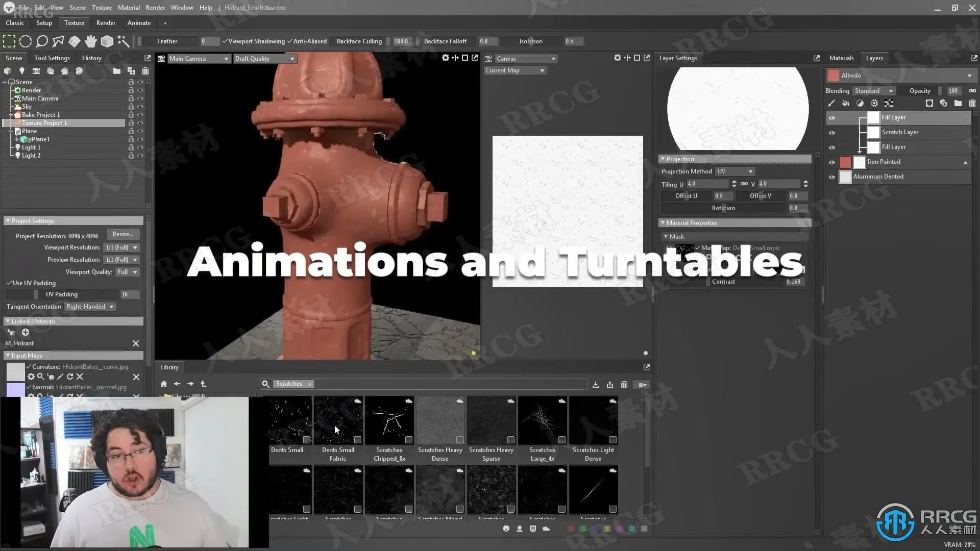Image resolution: width=980 pixels, height=551 pixels.
Task: Toggle the Viewport Shadowing checkbox
Action: pyautogui.click(x=225, y=41)
